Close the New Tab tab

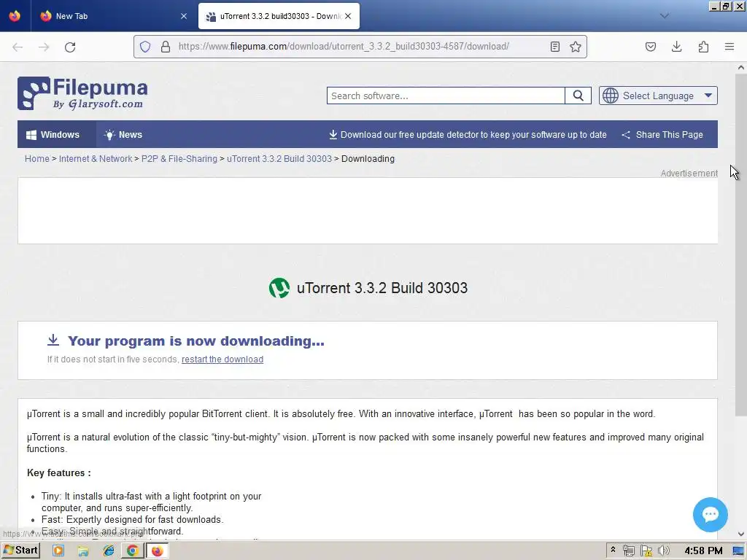coord(184,16)
